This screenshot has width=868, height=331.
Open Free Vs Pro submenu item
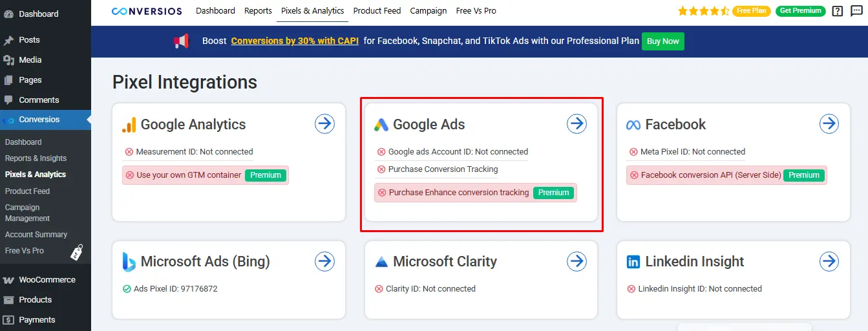click(x=25, y=251)
